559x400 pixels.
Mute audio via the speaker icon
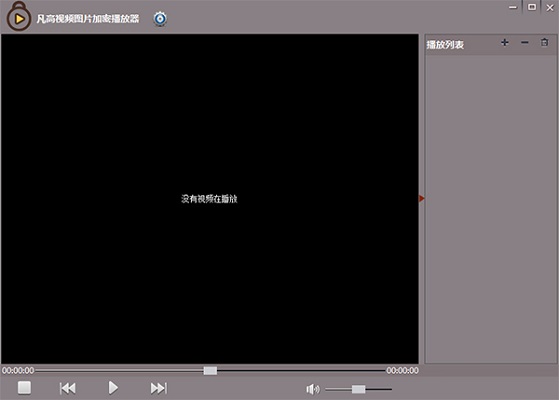[x=313, y=389]
